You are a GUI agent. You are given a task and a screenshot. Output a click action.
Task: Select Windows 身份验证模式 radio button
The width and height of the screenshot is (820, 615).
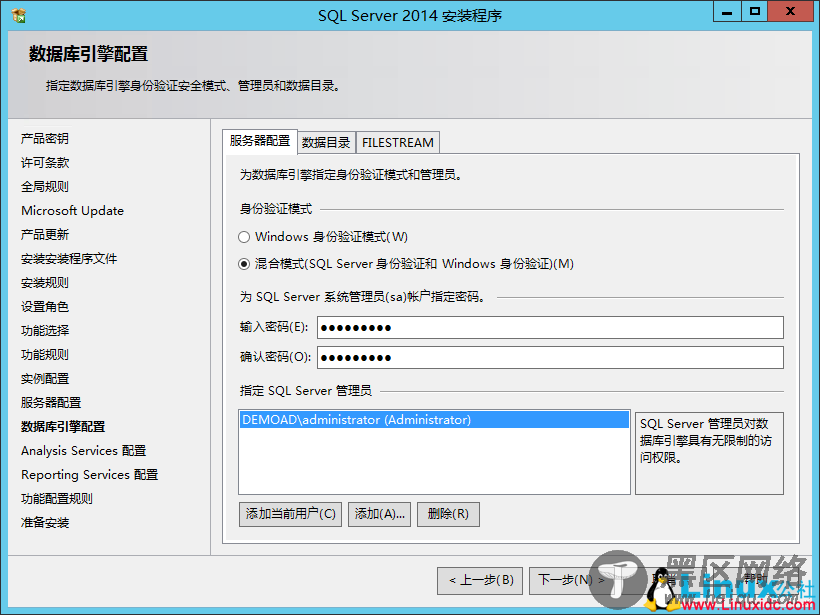coord(244,237)
